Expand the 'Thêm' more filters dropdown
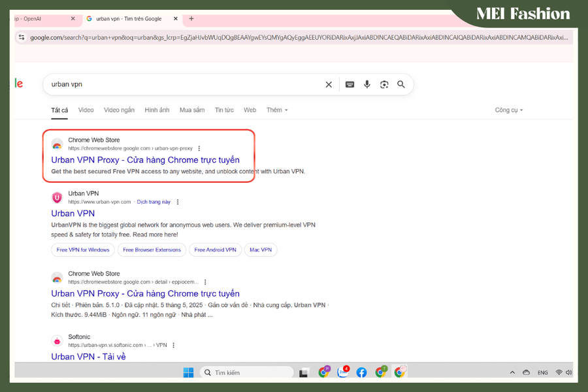 pyautogui.click(x=277, y=110)
